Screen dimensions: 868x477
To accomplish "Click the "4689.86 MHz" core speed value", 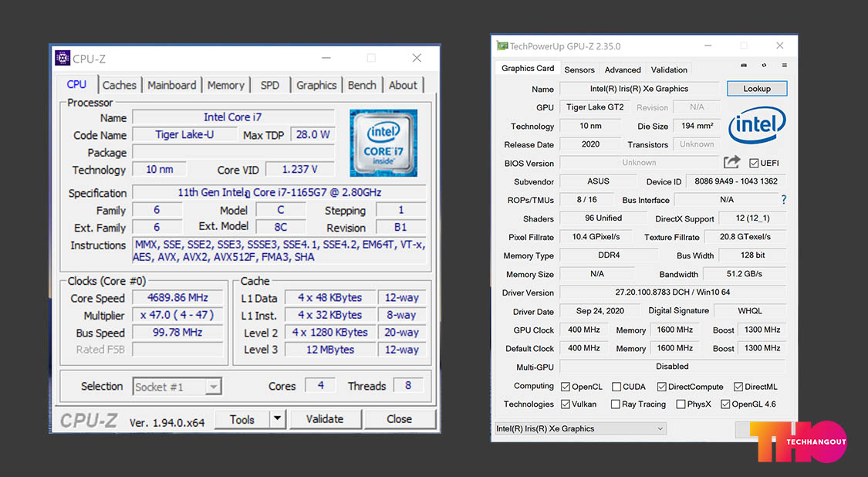I will [x=177, y=297].
